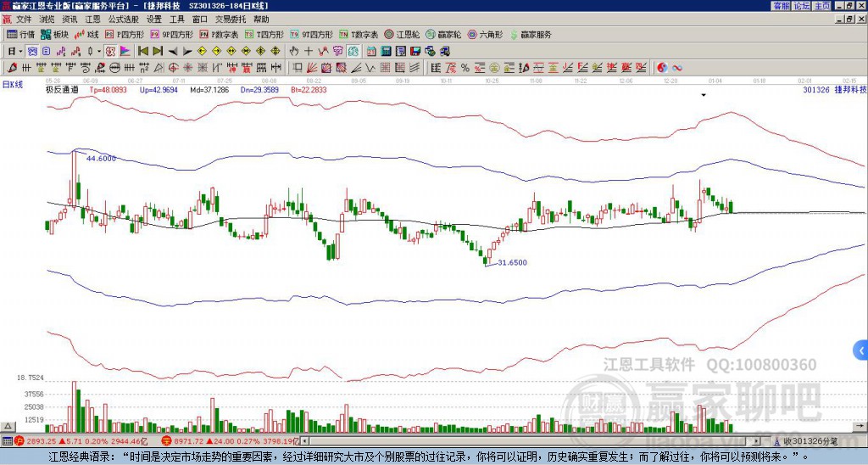The image size is (868, 465).
Task: Click the 31.6500 low price label
Action: (x=512, y=263)
